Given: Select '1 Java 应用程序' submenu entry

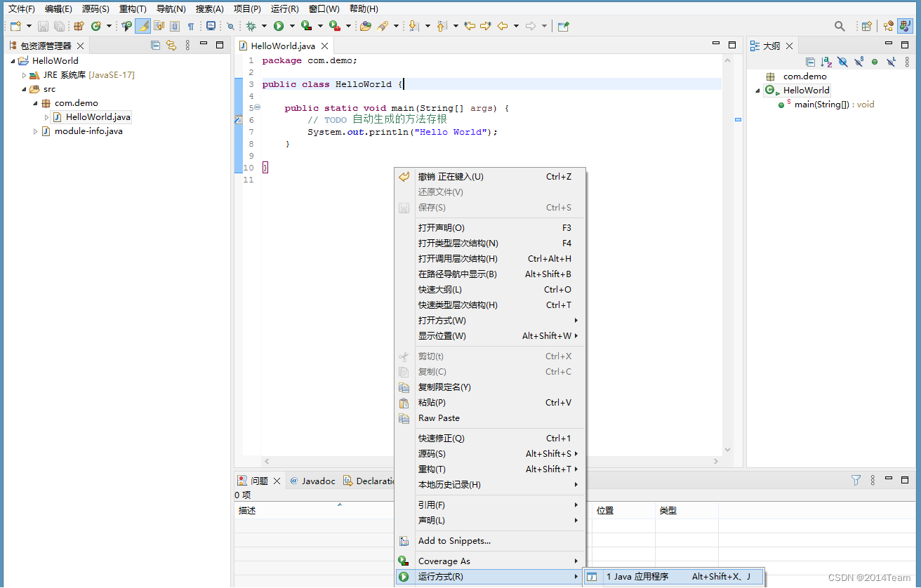Looking at the screenshot, I should point(637,577).
